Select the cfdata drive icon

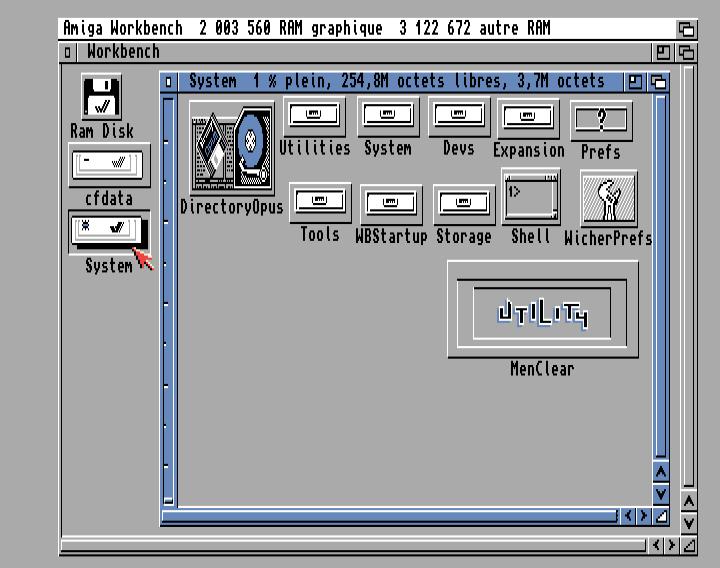(x=109, y=165)
